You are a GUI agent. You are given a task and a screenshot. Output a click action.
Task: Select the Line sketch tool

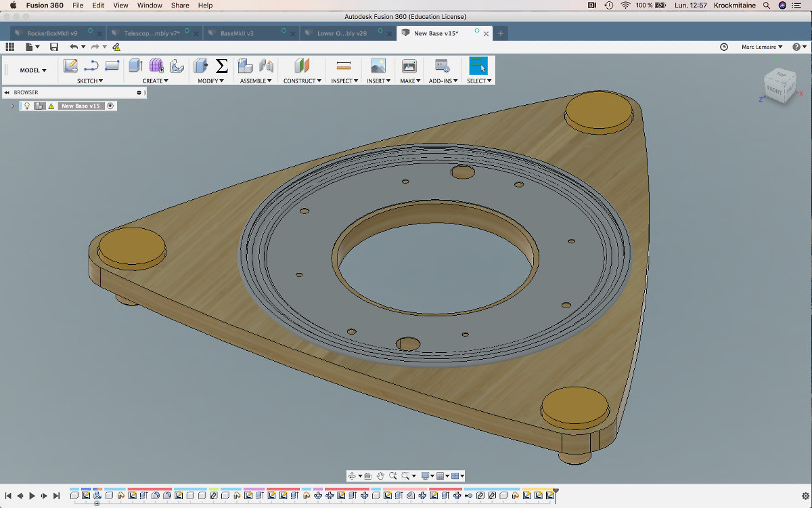point(91,66)
